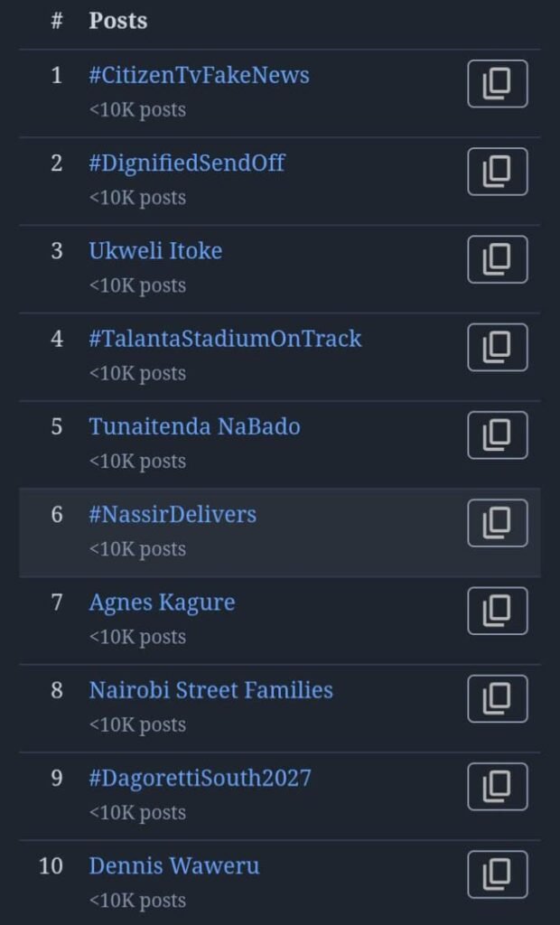View the Agnes Kagure trend
The width and height of the screenshot is (560, 925).
(x=162, y=603)
